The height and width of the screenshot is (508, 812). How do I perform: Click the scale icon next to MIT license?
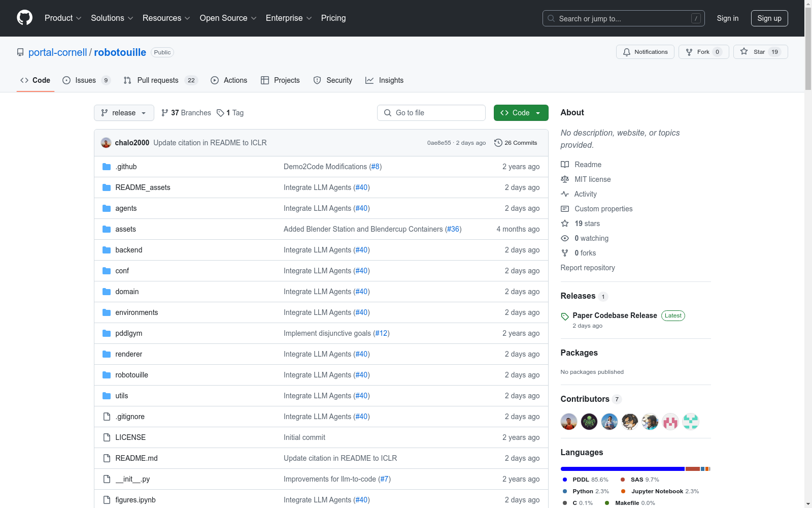pos(565,179)
